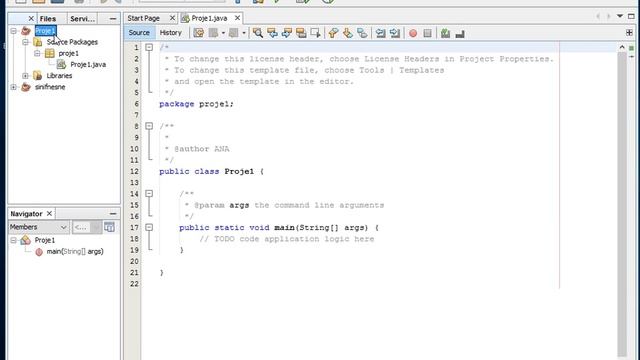Collapse Proje1 class in Navigator
640x360 pixels.
pos(13,240)
